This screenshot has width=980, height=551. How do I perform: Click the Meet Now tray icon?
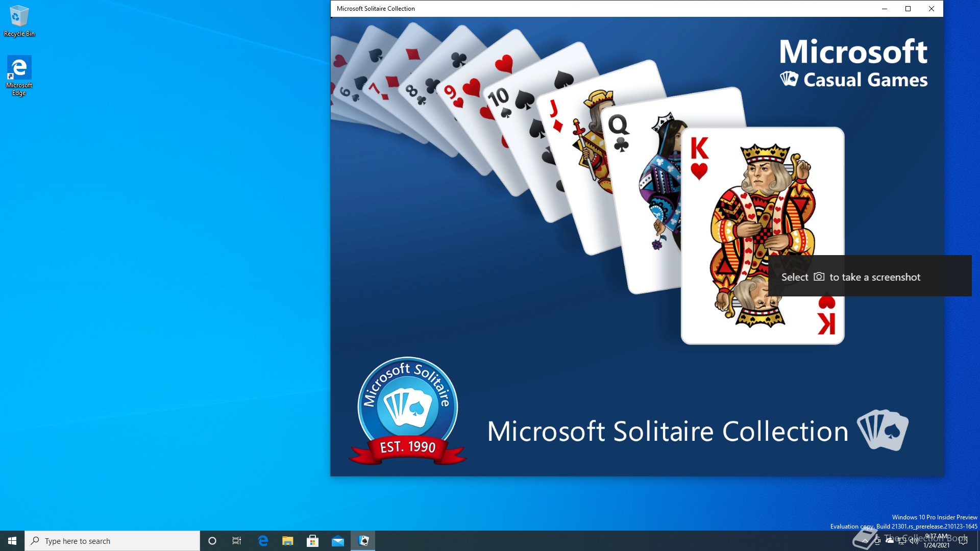[877, 541]
